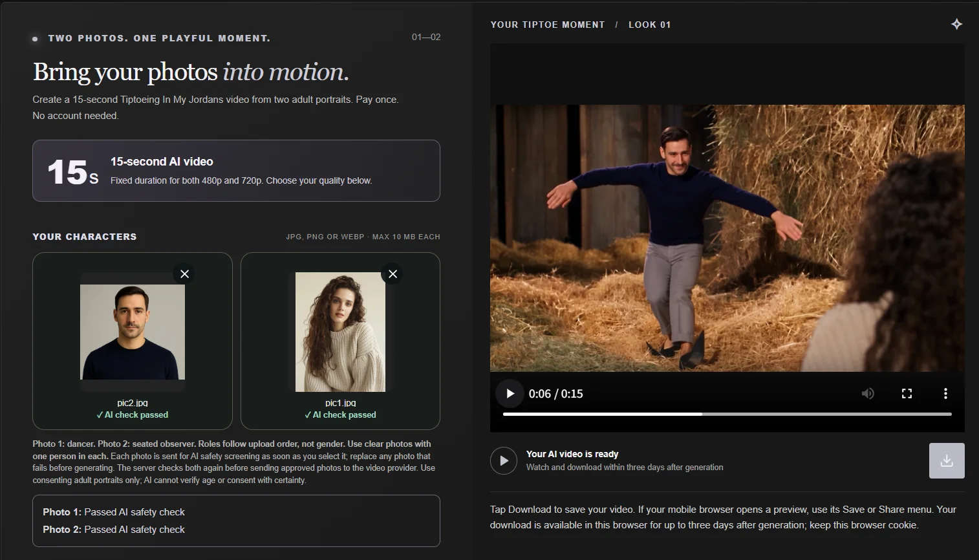
Task: Play the video in the player
Action: 510,394
